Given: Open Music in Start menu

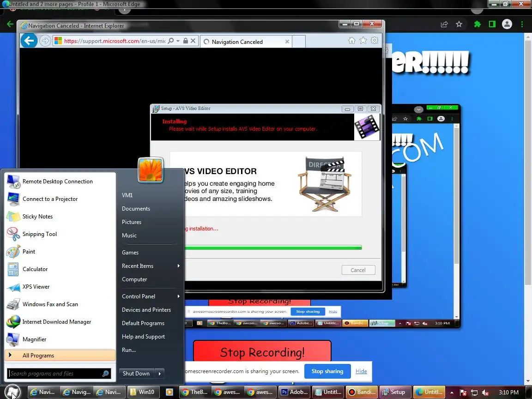Looking at the screenshot, I should coord(129,236).
